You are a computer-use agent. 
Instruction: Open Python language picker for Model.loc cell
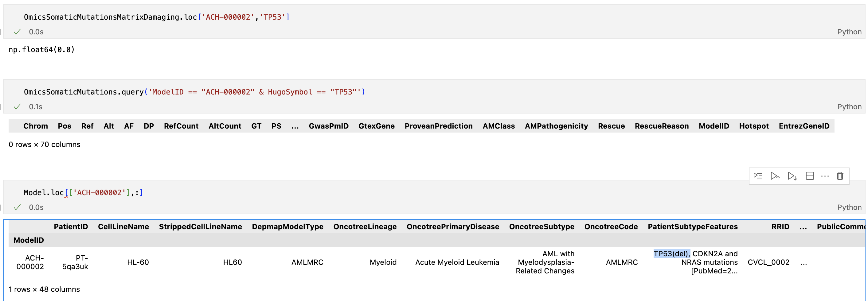pyautogui.click(x=849, y=207)
